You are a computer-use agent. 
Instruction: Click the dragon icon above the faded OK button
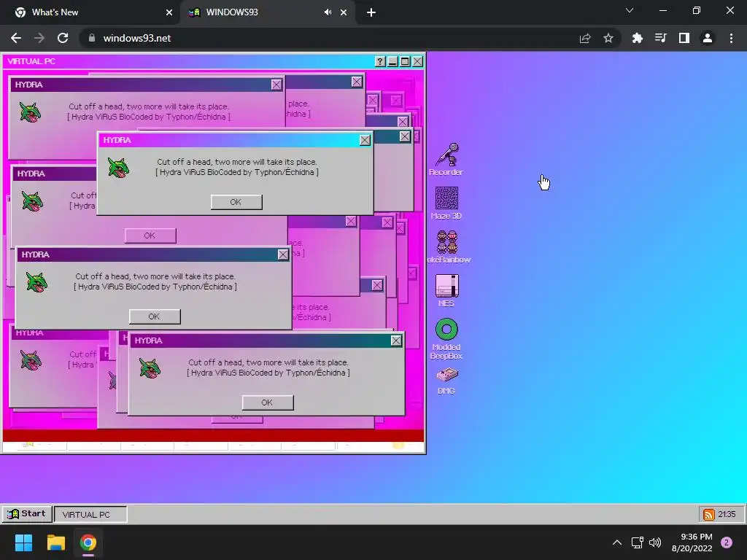pos(32,201)
